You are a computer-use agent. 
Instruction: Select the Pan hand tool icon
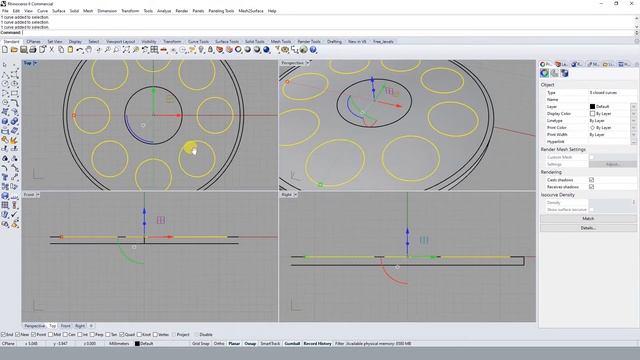pyautogui.click(x=89, y=50)
